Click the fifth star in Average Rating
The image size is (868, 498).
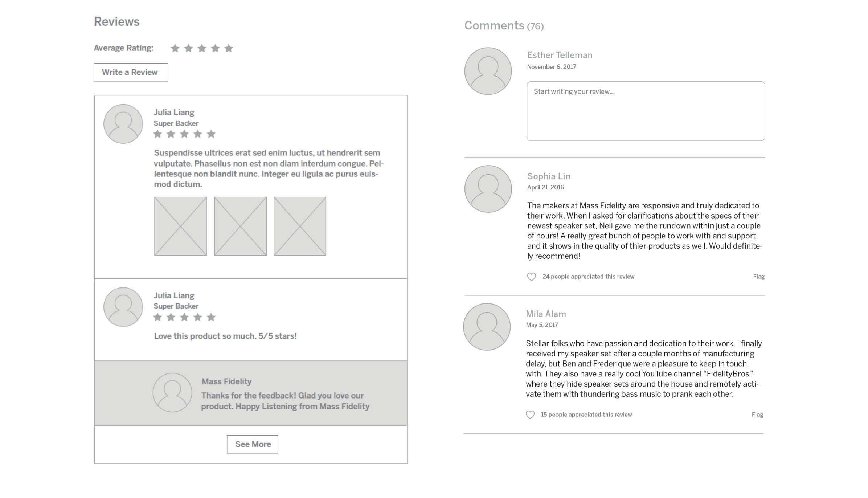pos(229,48)
